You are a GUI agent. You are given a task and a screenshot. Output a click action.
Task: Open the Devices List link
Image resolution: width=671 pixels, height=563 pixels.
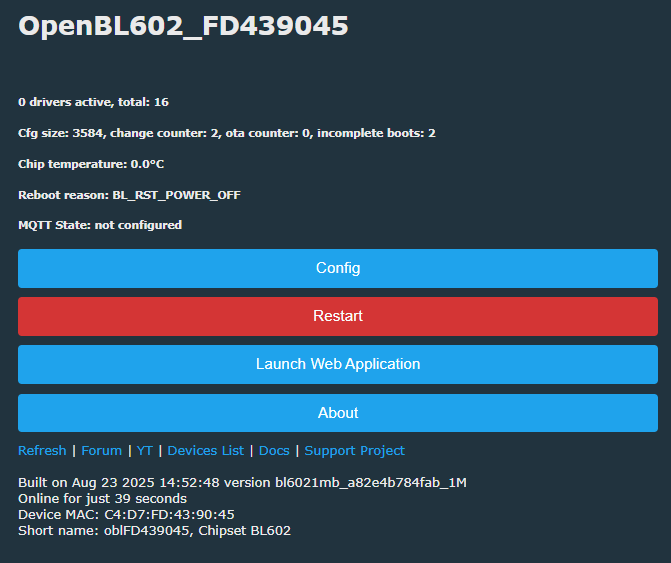coord(205,450)
